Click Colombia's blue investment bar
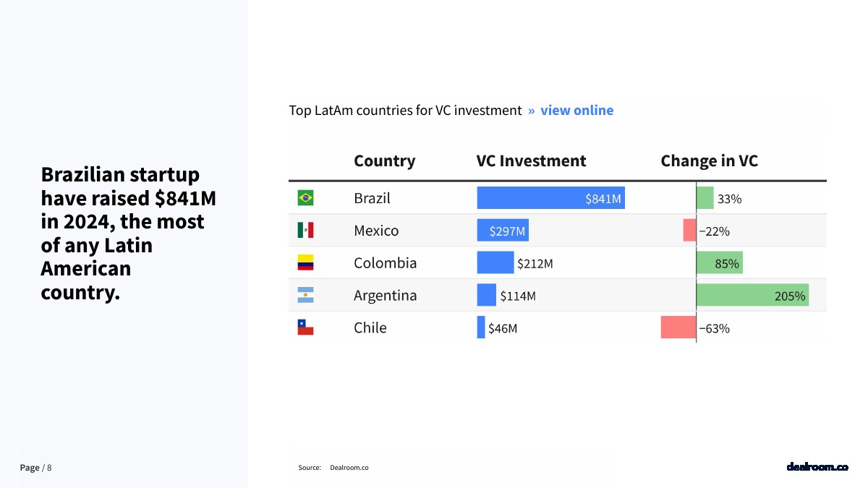Viewport: 868px width, 488px height. point(495,263)
